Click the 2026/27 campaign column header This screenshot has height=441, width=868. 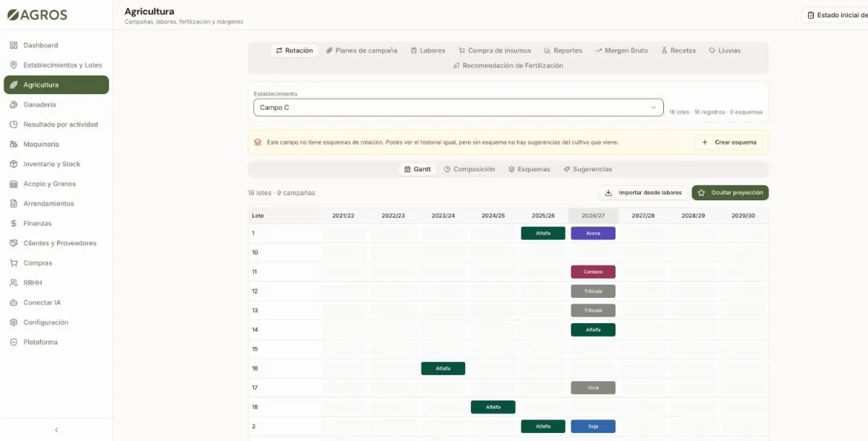click(x=593, y=215)
